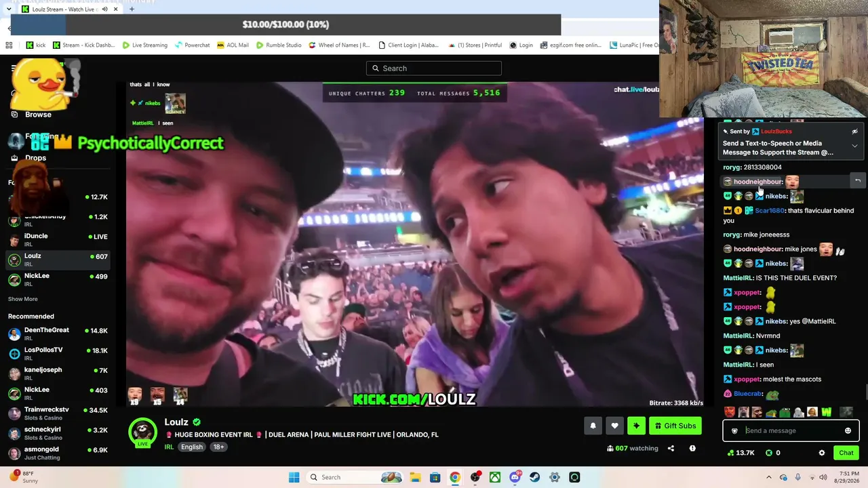Open the microphone tray icon
Screen dimensions: 868x488
pos(797,477)
